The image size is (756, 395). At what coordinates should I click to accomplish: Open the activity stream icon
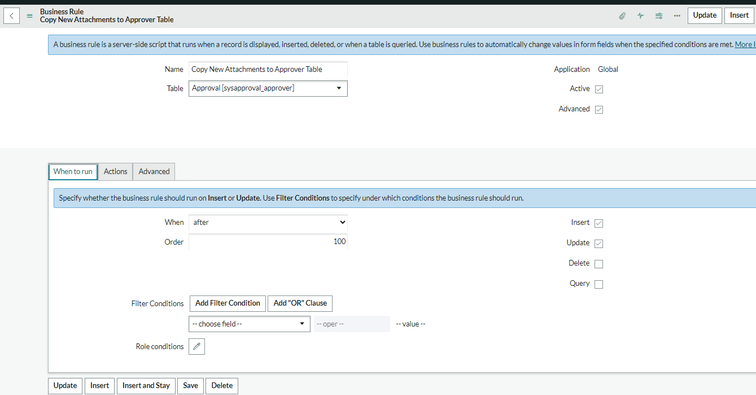tap(640, 16)
